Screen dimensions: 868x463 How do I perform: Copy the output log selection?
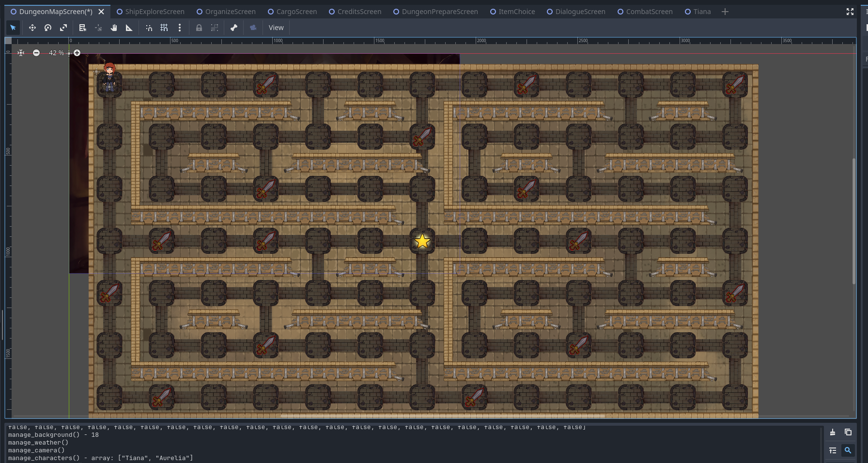click(x=848, y=432)
